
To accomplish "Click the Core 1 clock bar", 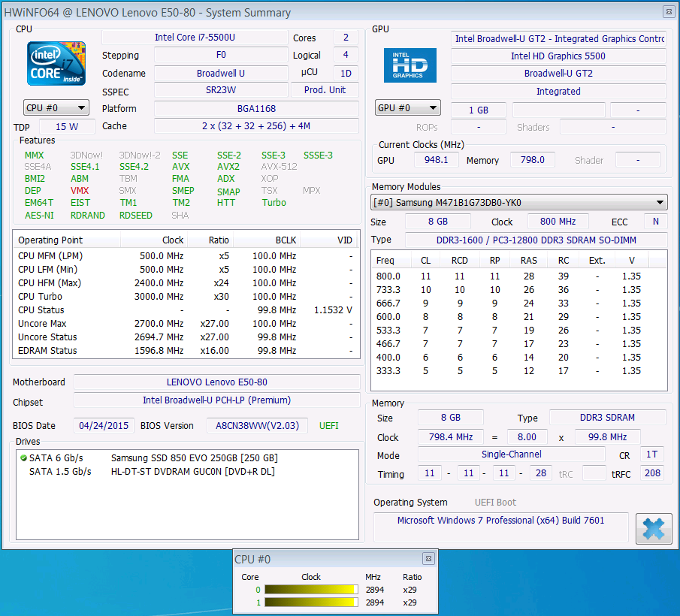I will pos(311,602).
